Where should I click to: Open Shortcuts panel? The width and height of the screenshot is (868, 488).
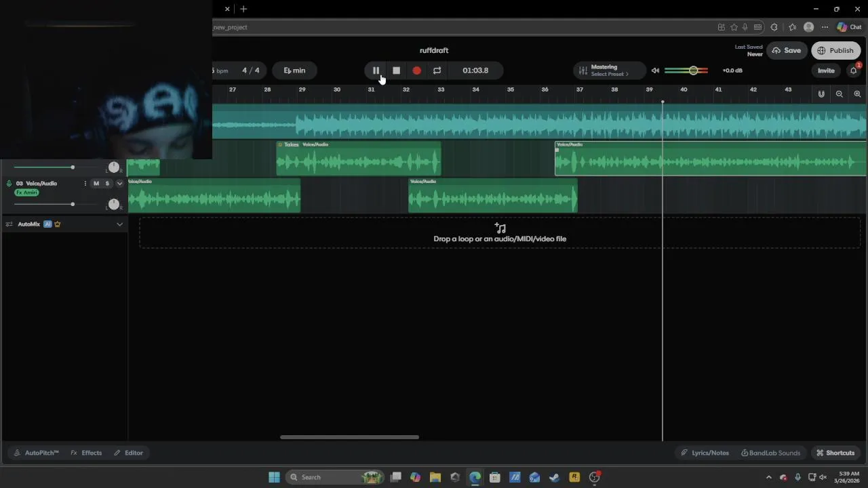[835, 453]
